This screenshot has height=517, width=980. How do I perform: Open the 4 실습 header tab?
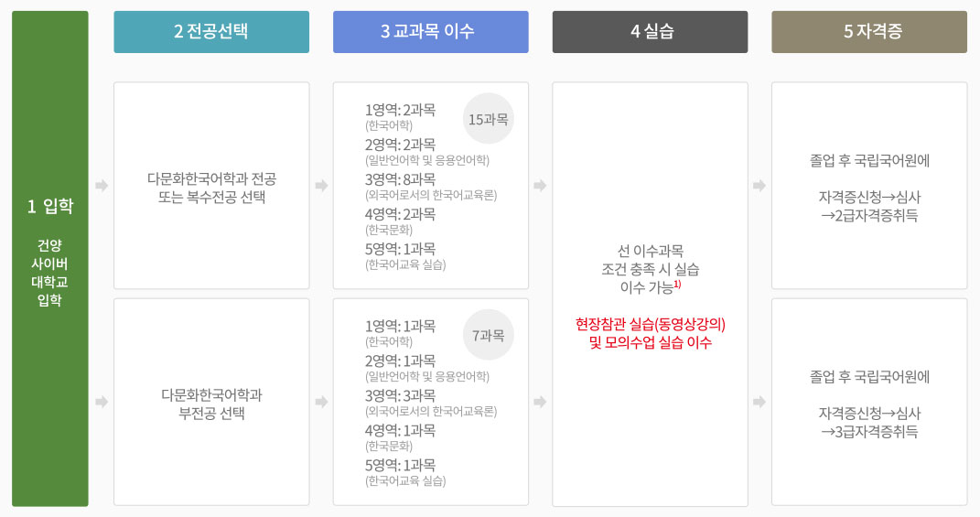click(650, 32)
